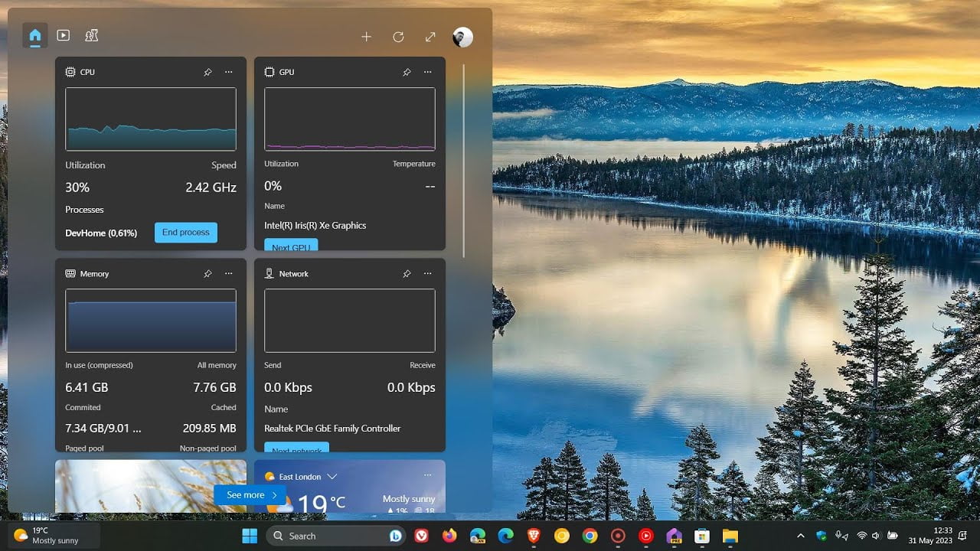The image size is (980, 551).
Task: Click End process for DevHome
Action: pos(185,233)
